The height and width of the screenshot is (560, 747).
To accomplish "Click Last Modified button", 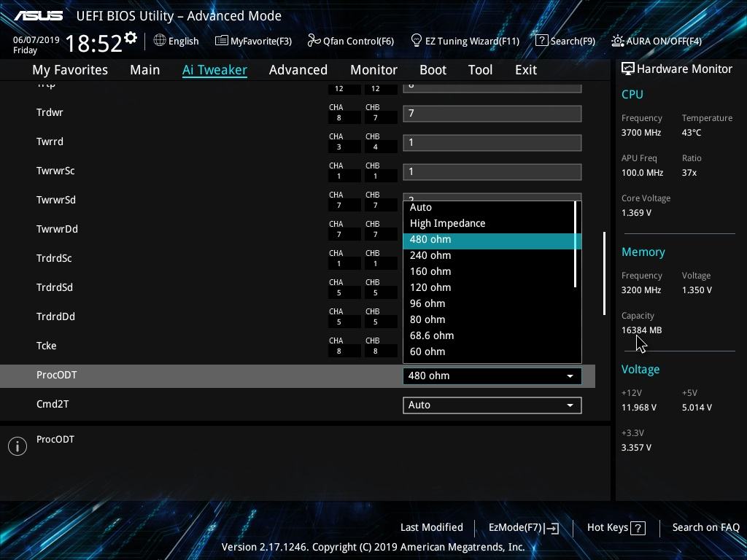I will [432, 528].
